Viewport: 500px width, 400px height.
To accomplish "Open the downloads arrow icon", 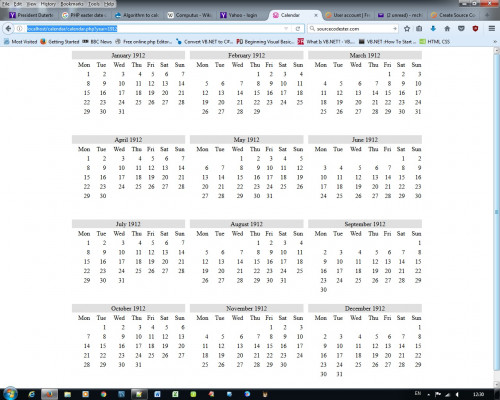I will pos(433,29).
